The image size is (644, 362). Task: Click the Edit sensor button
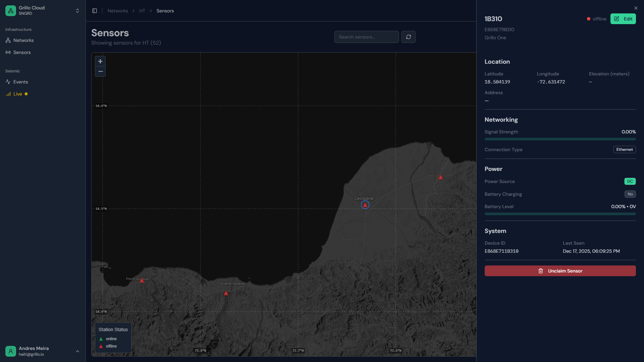coord(623,19)
